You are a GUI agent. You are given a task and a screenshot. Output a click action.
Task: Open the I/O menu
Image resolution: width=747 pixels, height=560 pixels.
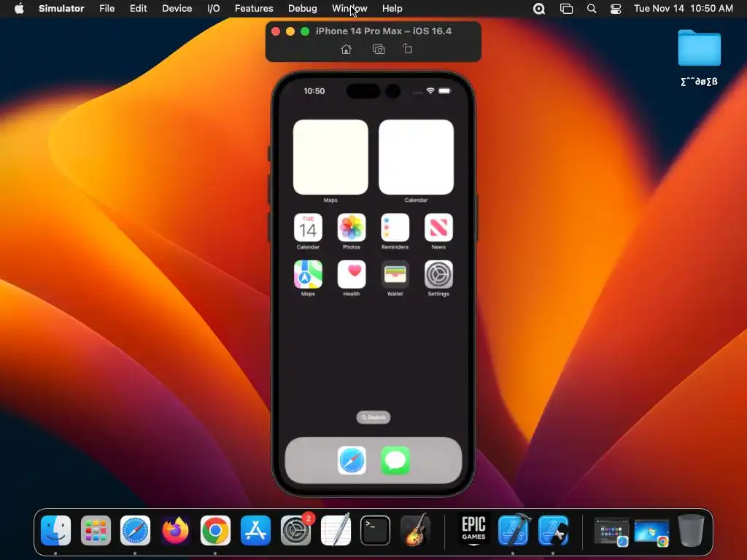214,9
